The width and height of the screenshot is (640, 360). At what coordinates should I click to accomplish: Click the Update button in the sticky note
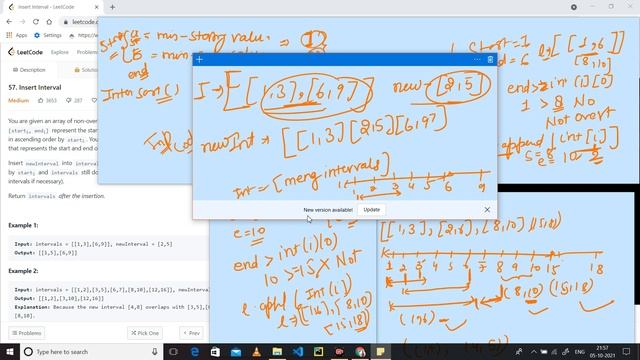point(371,209)
